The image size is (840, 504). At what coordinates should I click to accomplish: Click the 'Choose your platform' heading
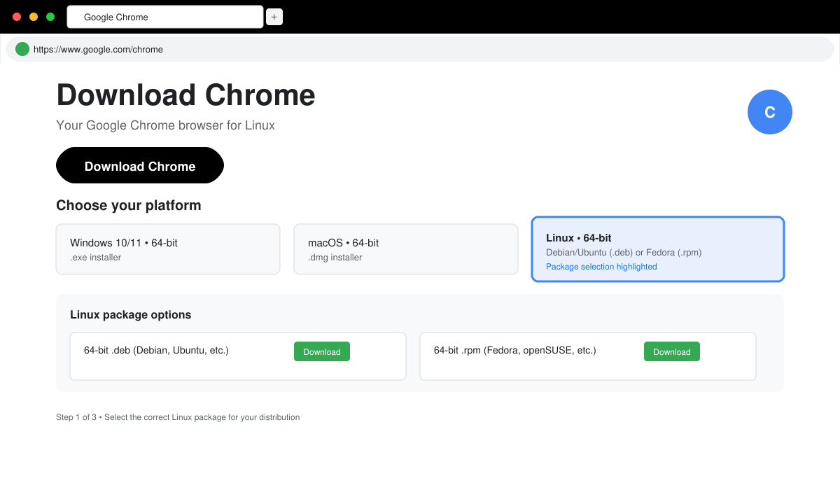(129, 205)
